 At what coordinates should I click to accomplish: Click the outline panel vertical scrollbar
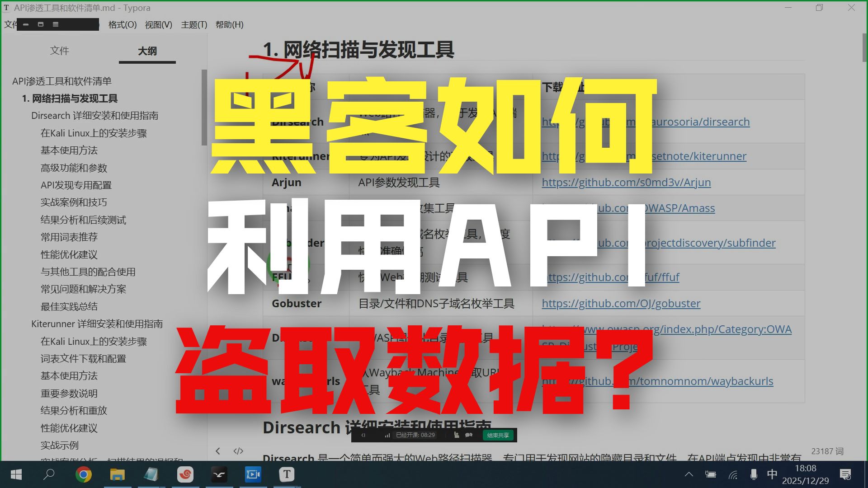tap(204, 108)
